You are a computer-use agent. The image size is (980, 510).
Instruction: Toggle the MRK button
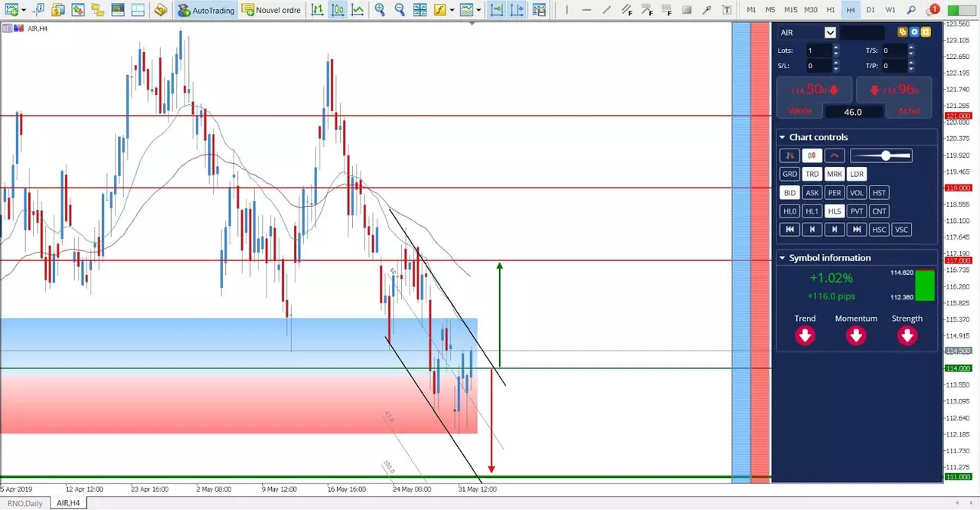(835, 174)
